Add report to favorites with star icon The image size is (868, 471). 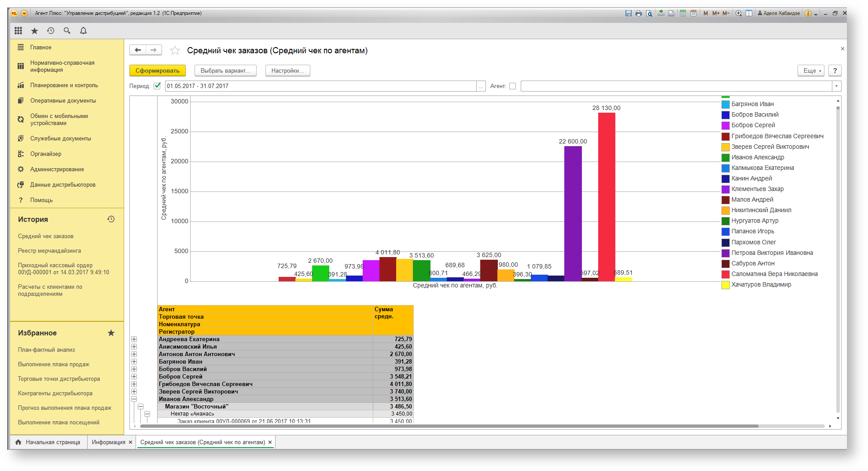175,51
